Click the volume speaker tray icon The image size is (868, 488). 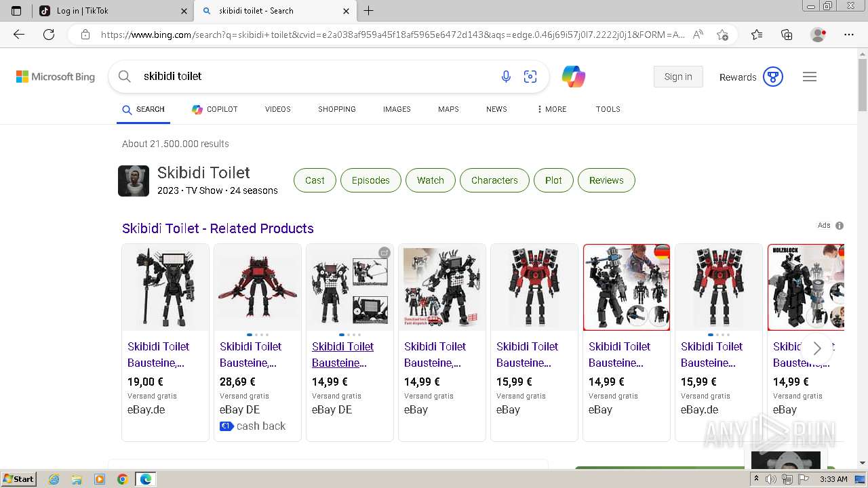click(x=771, y=479)
